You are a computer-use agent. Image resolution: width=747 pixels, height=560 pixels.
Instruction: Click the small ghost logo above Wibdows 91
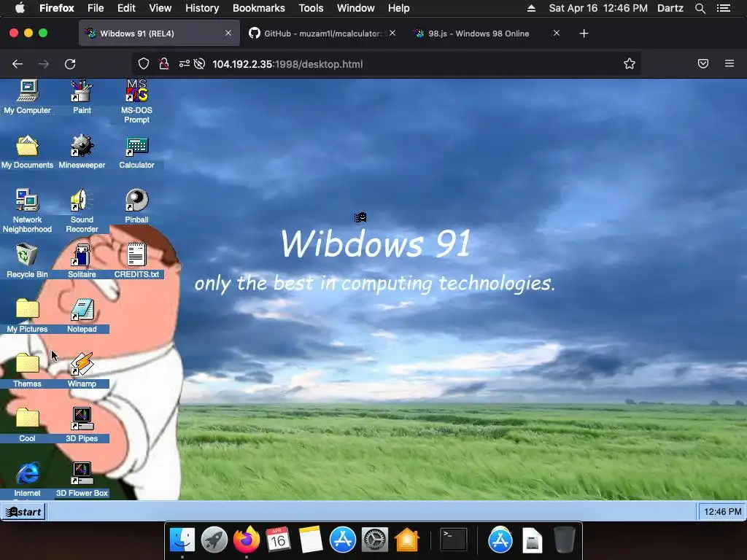click(360, 217)
